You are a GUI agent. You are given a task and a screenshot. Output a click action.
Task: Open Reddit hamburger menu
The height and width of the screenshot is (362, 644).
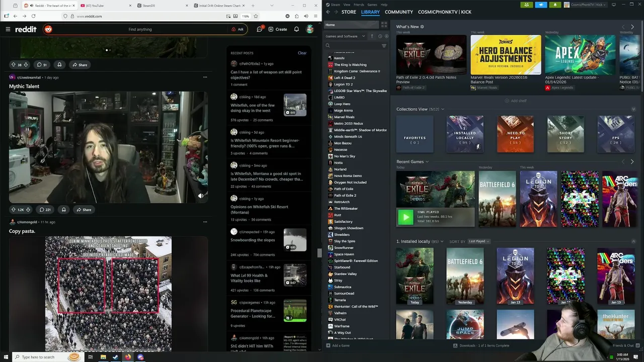[x=8, y=29]
